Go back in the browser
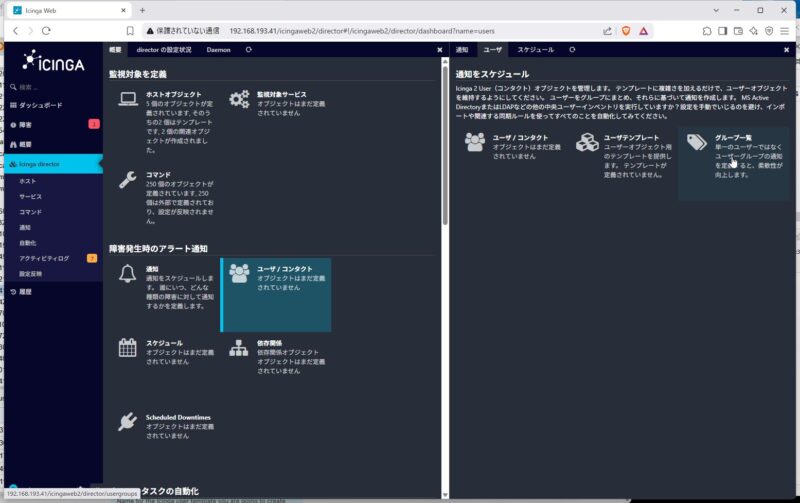This screenshot has height=503, width=800. 16,31
